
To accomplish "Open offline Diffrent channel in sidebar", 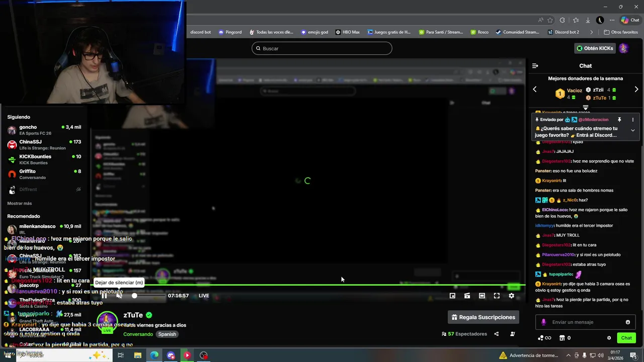I will [x=44, y=190].
